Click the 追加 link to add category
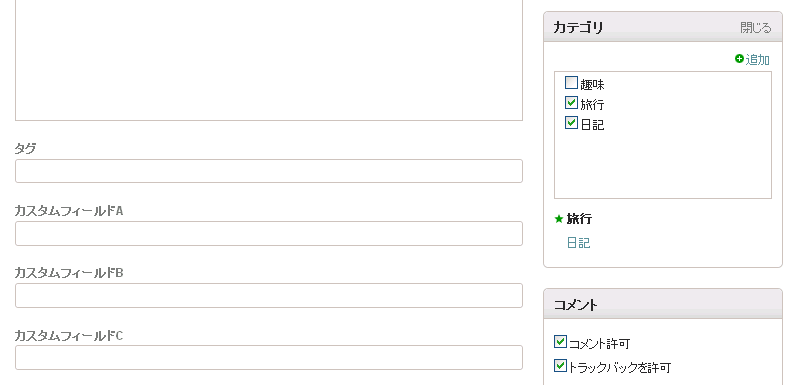 (758, 60)
